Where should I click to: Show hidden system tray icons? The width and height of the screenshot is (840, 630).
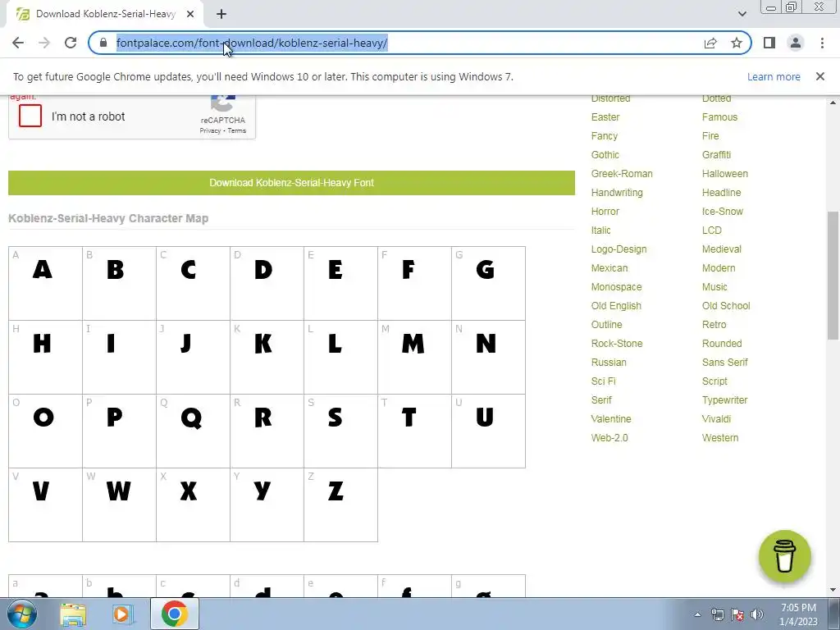pyautogui.click(x=697, y=614)
